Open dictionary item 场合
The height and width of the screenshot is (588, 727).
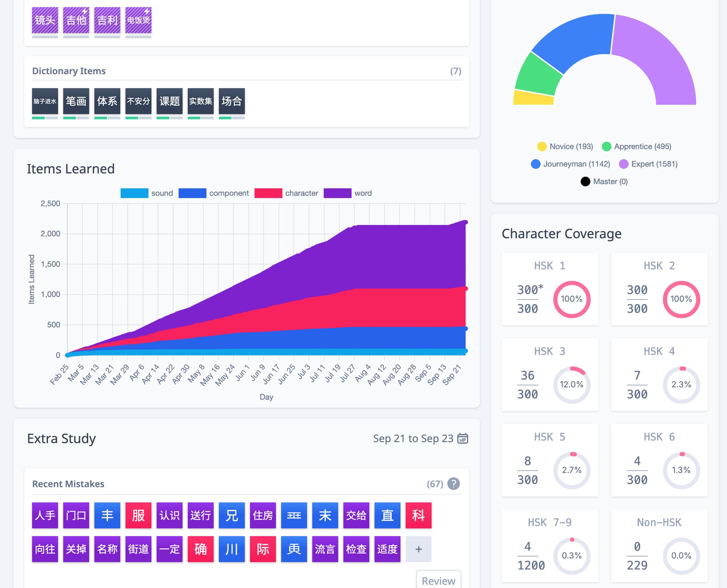coord(232,101)
